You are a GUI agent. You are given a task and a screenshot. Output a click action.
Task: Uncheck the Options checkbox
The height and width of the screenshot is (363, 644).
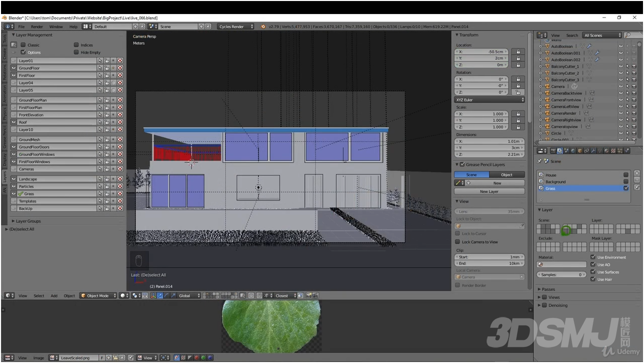click(x=23, y=52)
